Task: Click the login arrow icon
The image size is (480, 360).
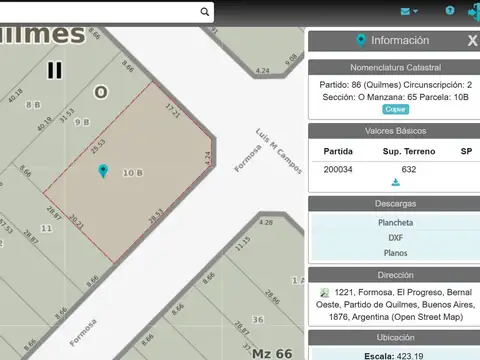Action: 474,12
